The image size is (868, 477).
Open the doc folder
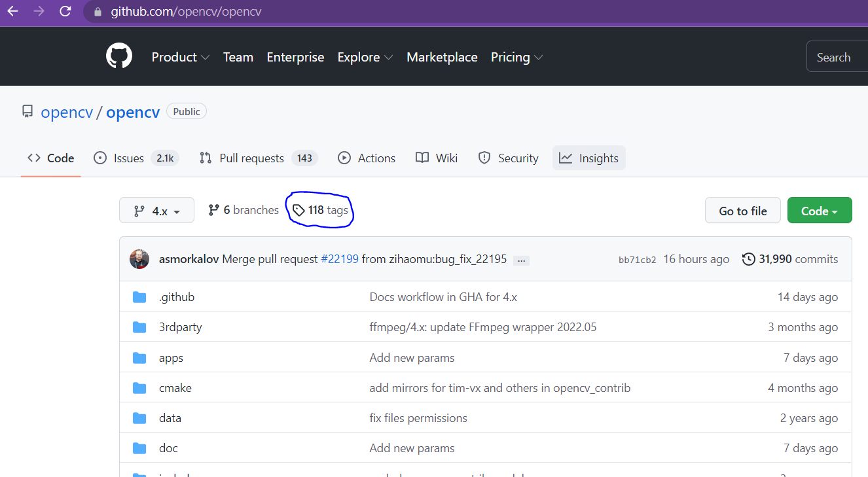[168, 448]
